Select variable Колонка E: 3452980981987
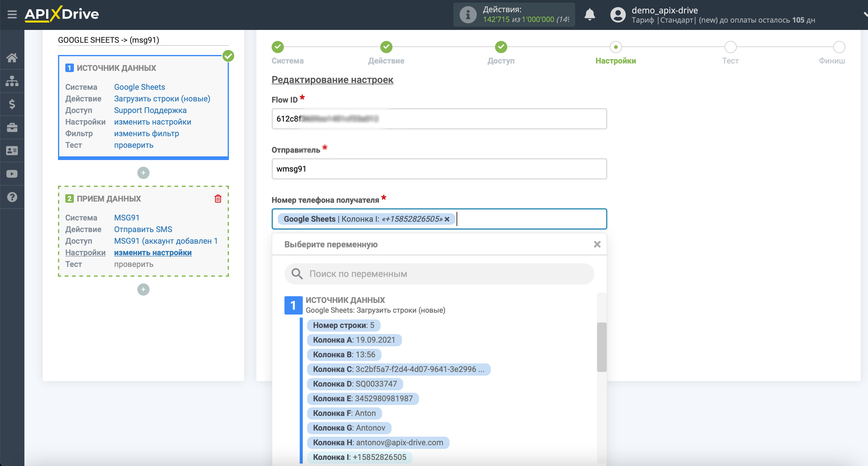 pyautogui.click(x=363, y=399)
